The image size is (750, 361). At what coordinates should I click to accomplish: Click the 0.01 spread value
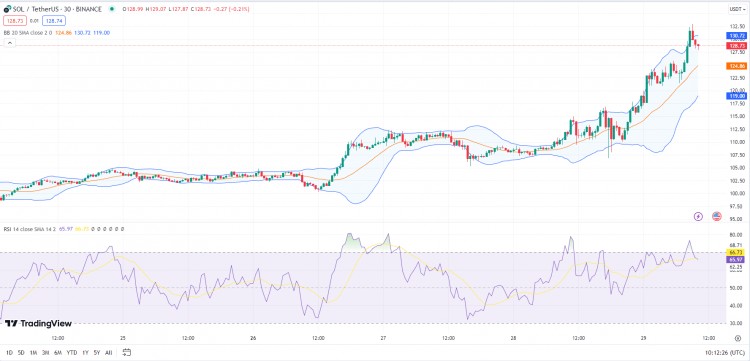pos(34,21)
